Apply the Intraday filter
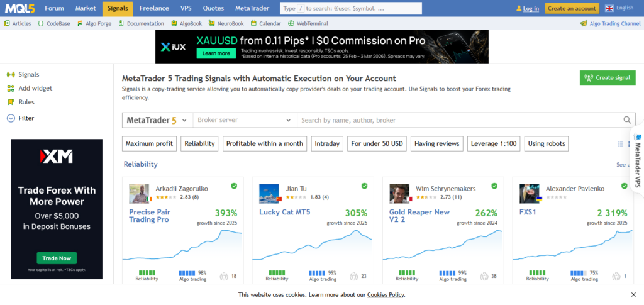Image resolution: width=644 pixels, height=305 pixels. (327, 143)
